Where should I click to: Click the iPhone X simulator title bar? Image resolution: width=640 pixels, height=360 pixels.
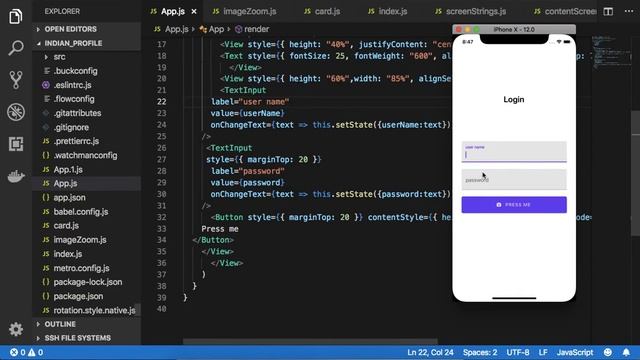coord(514,29)
